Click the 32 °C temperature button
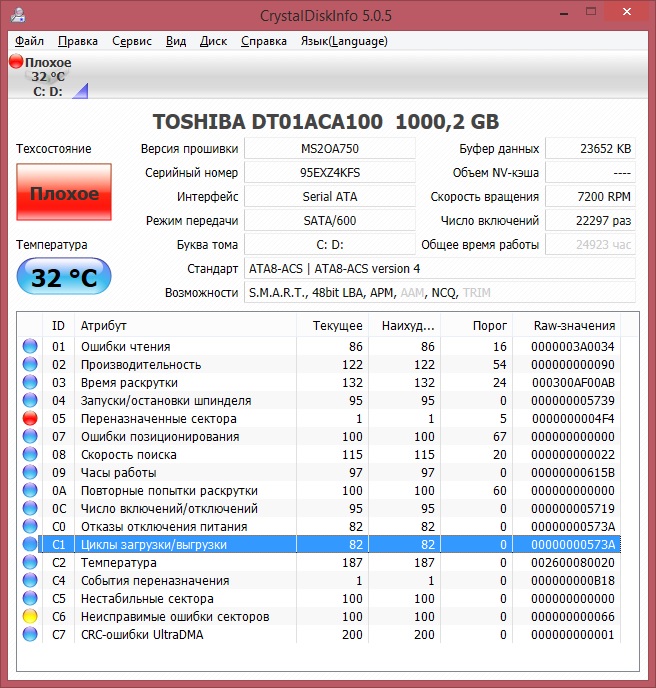The image size is (656, 688). (64, 276)
